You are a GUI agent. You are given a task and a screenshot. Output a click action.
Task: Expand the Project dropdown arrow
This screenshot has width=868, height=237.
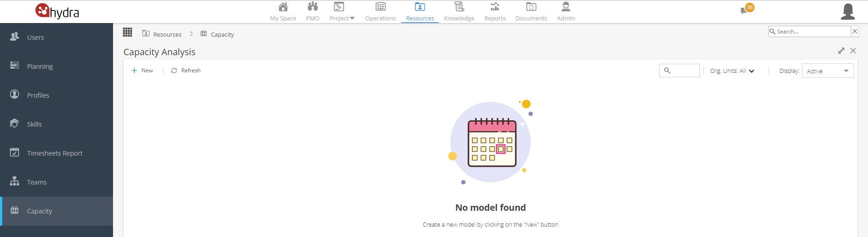click(352, 19)
